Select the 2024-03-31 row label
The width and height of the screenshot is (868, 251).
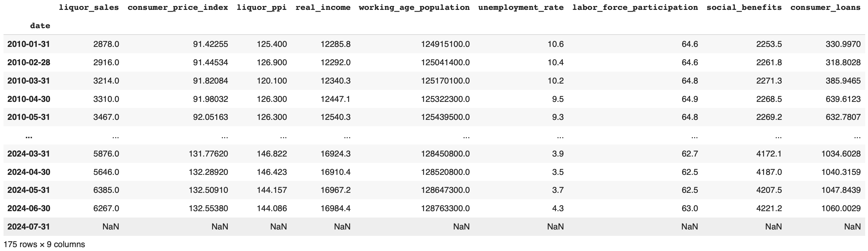point(29,154)
